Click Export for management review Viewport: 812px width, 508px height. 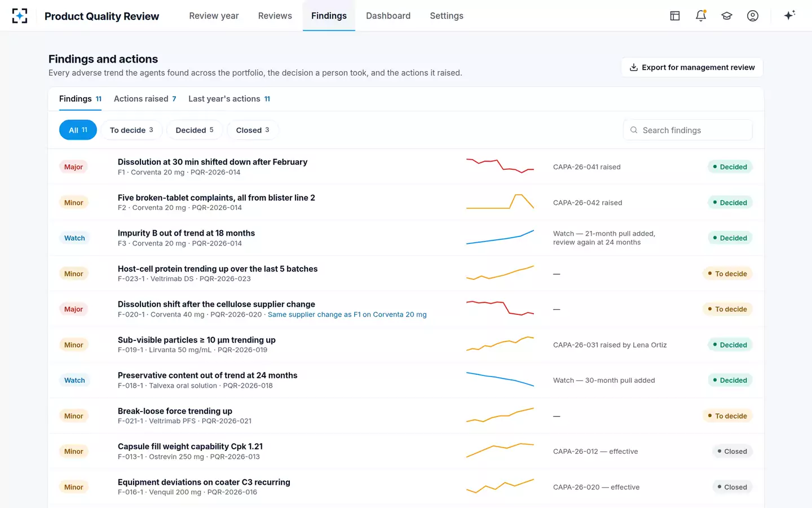(692, 67)
